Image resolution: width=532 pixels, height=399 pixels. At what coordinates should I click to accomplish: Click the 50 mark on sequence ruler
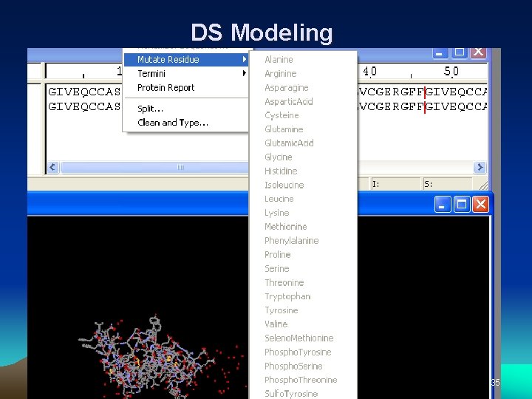[x=451, y=71]
